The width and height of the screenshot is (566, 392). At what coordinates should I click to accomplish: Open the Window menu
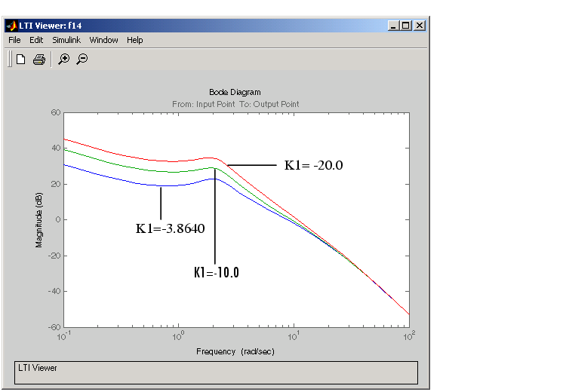pyautogui.click(x=103, y=40)
